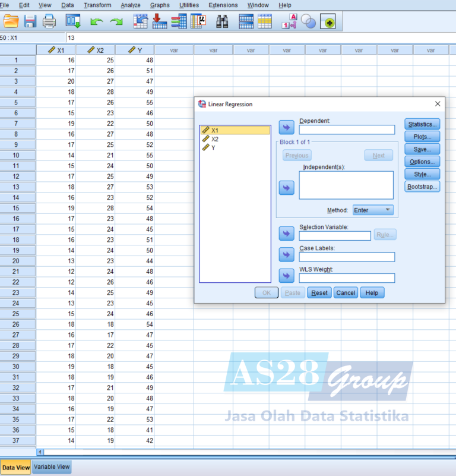The height and width of the screenshot is (476, 456).
Task: Click the Redo arrow icon
Action: [x=116, y=22]
